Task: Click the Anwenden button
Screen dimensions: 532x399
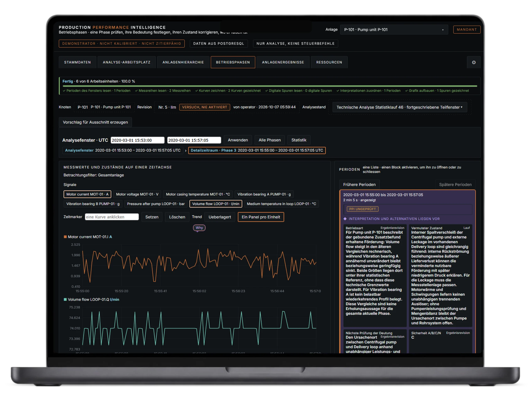Action: pos(238,140)
